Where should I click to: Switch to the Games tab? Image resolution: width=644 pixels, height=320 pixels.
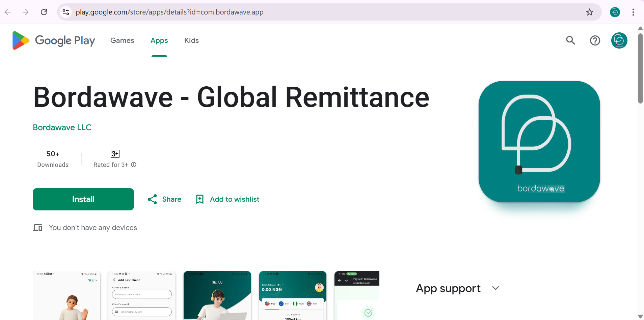(122, 40)
